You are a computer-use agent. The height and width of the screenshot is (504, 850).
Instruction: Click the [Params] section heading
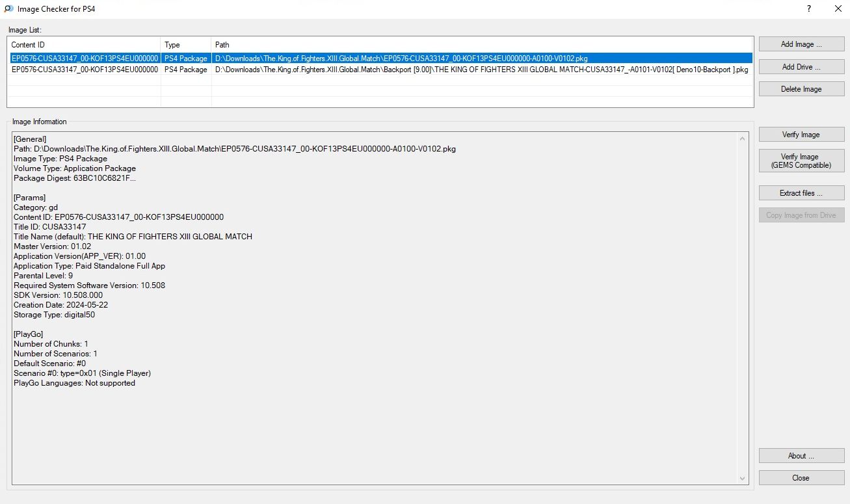pyautogui.click(x=29, y=198)
